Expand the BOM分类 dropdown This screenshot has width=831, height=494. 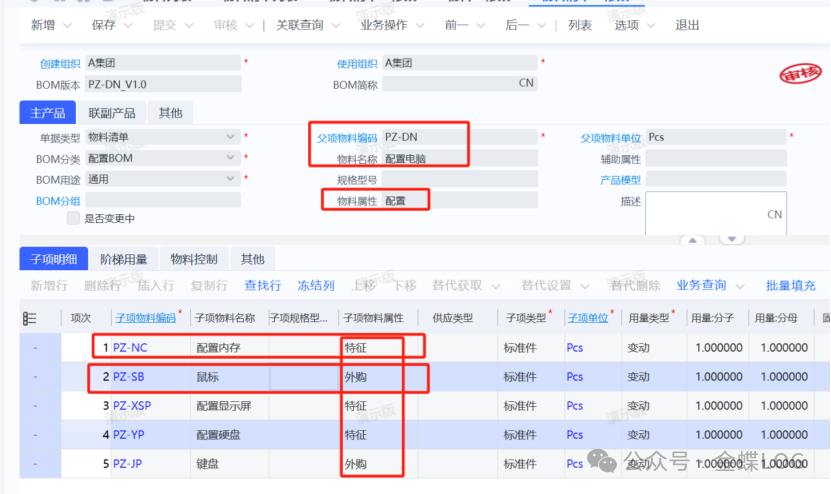pos(230,158)
